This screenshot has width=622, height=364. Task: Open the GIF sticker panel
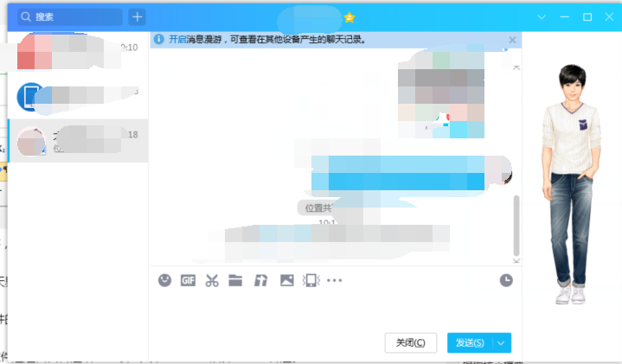[188, 281]
